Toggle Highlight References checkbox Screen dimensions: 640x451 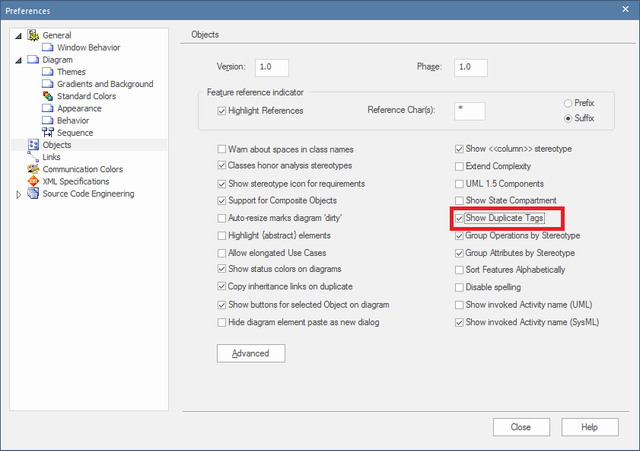coord(222,111)
